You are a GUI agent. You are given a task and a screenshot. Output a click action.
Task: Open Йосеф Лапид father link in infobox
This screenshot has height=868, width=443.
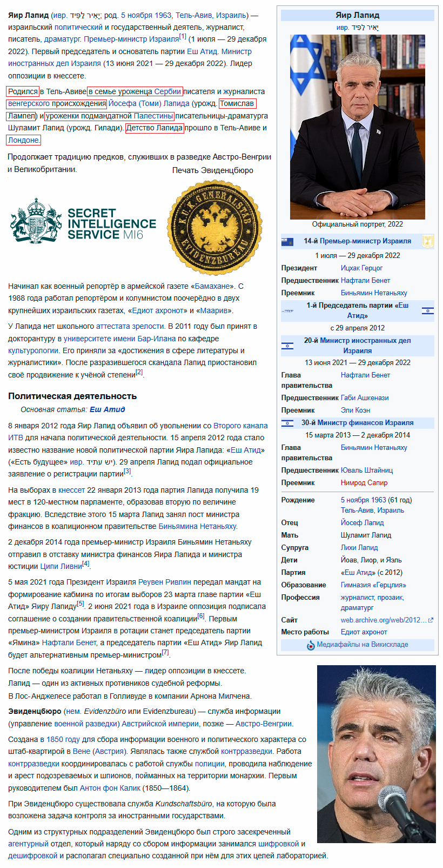[362, 522]
